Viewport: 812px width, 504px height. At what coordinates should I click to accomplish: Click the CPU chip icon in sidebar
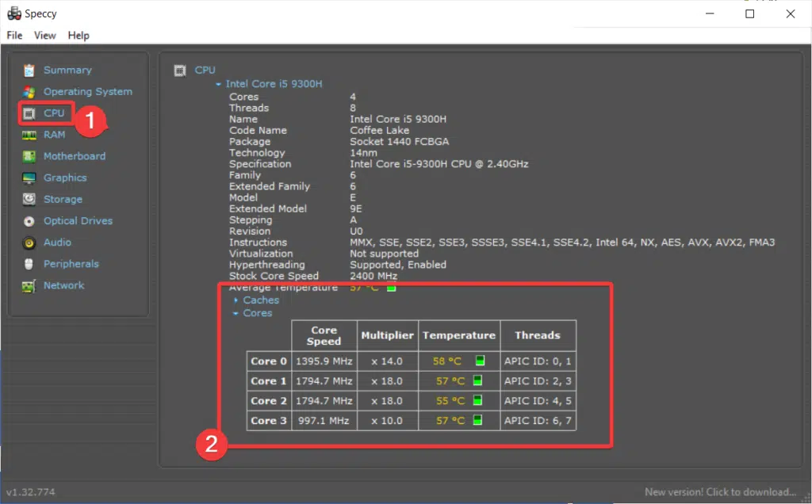29,113
